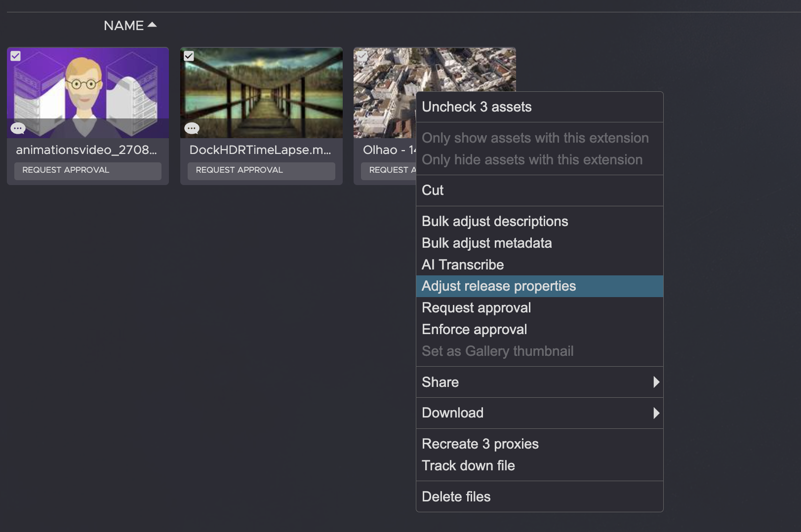
Task: Click Request Approval under DockHDRTimeLapse
Action: (x=261, y=170)
